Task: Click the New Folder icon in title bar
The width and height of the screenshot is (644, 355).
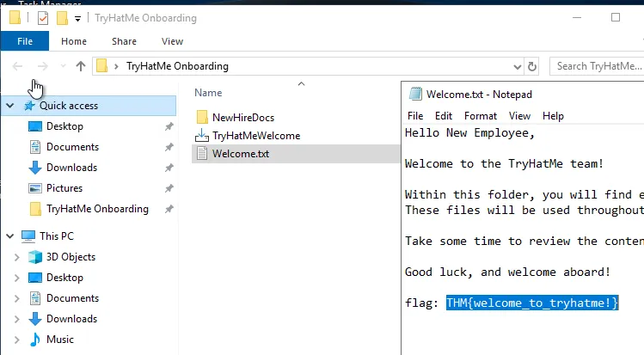Action: 62,18
